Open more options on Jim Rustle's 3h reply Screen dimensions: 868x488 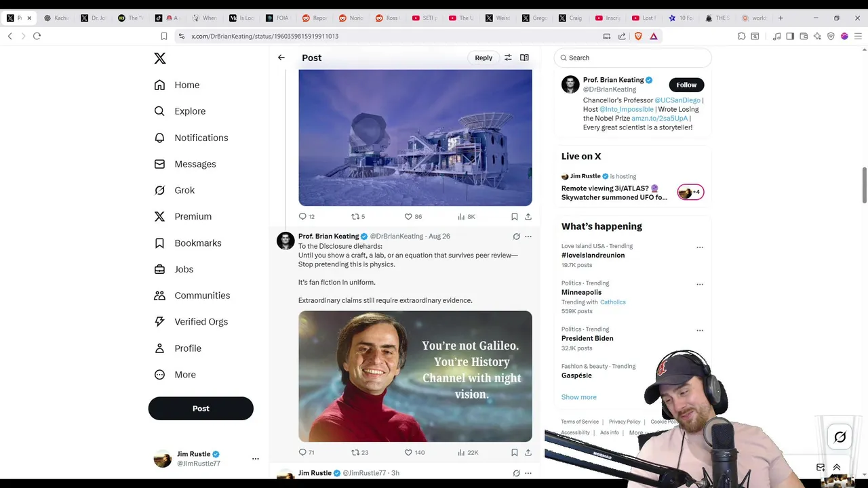(528, 473)
